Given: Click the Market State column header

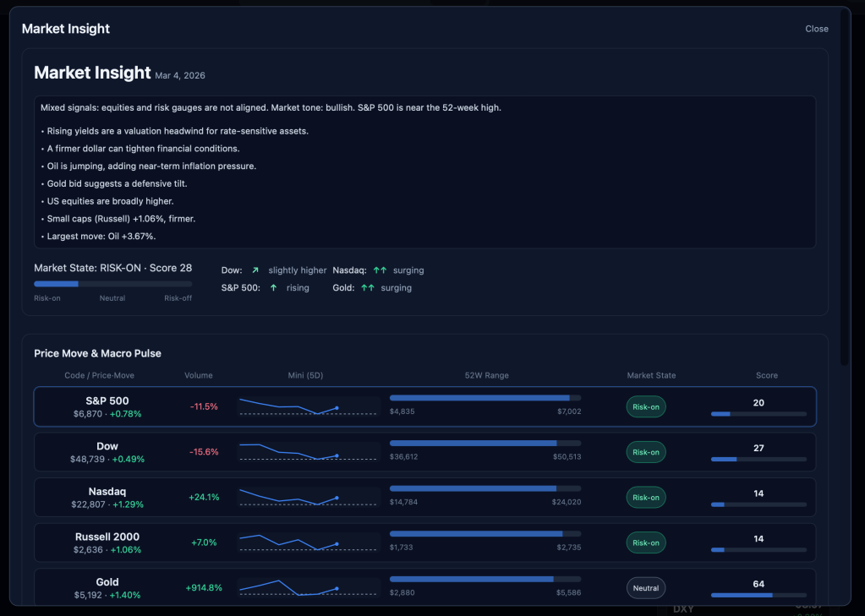Looking at the screenshot, I should (651, 375).
